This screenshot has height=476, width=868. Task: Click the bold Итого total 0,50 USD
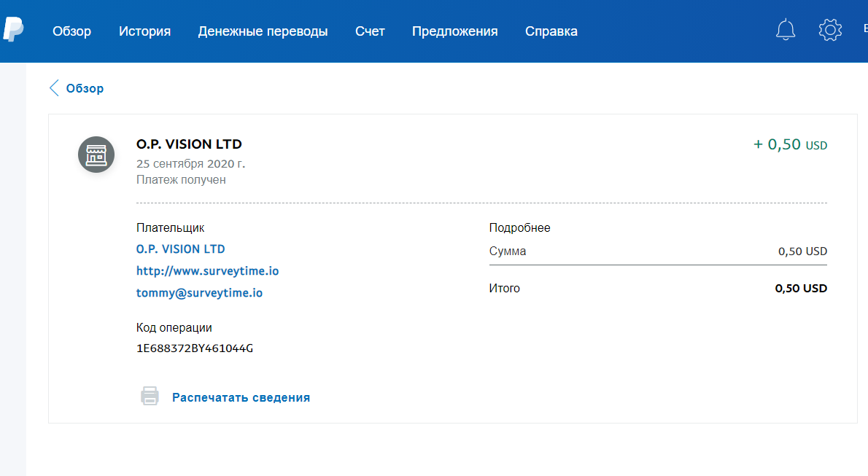pos(800,289)
